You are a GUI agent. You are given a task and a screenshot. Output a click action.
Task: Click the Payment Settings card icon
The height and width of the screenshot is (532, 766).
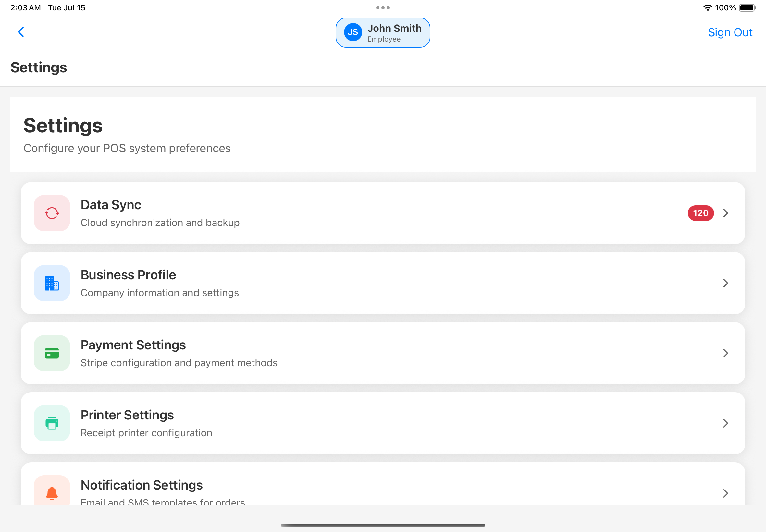click(x=52, y=353)
